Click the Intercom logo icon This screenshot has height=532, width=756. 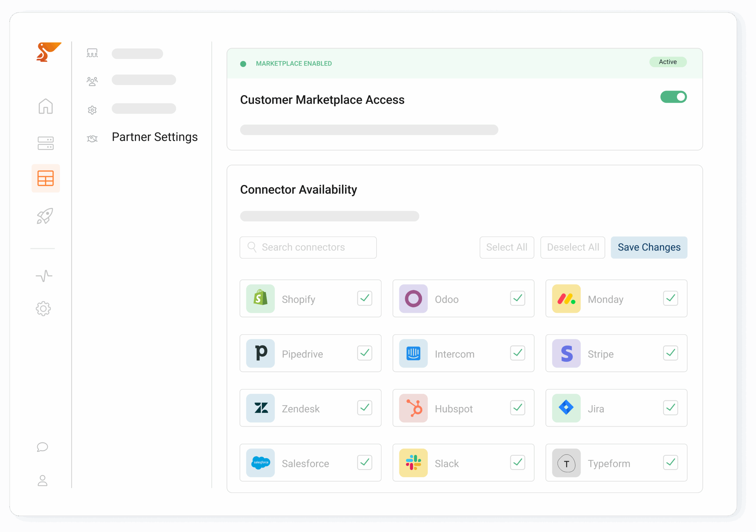coord(413,353)
